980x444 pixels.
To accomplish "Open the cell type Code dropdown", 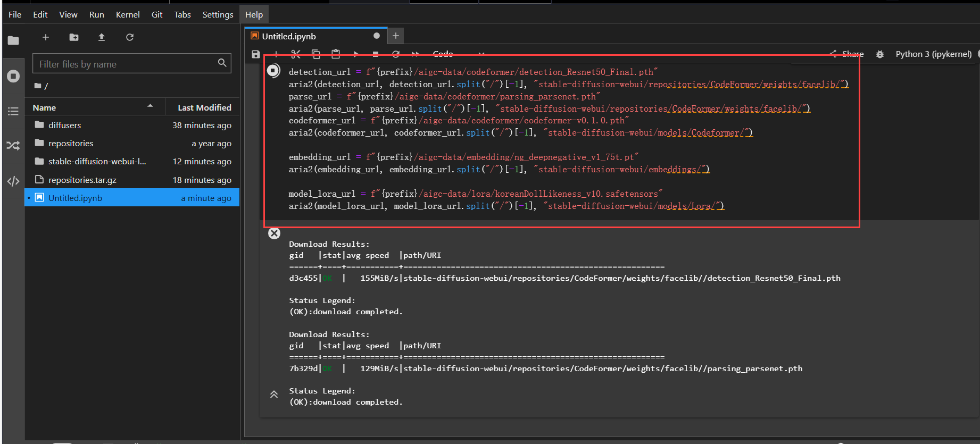I will coord(459,54).
